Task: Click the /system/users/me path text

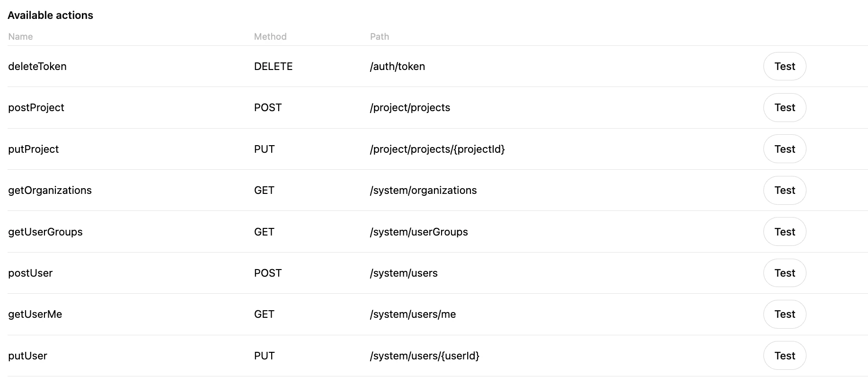Action: coord(413,314)
